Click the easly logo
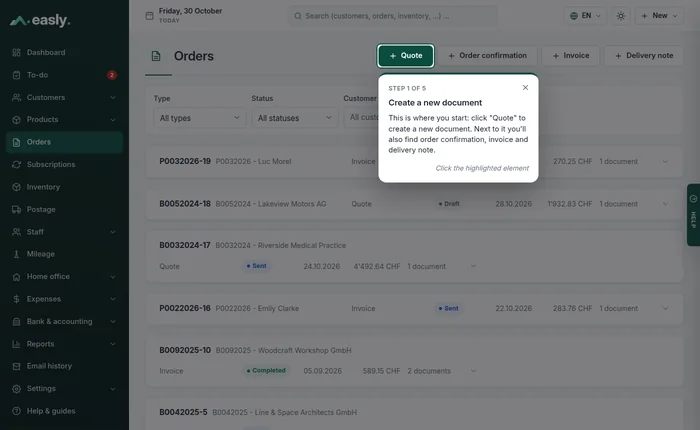 tap(40, 20)
